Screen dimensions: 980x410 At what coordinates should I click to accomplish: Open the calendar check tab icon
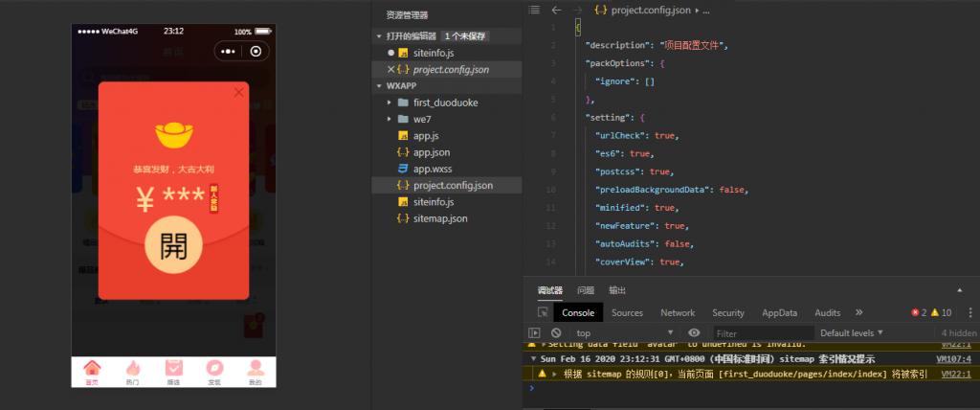click(x=173, y=368)
